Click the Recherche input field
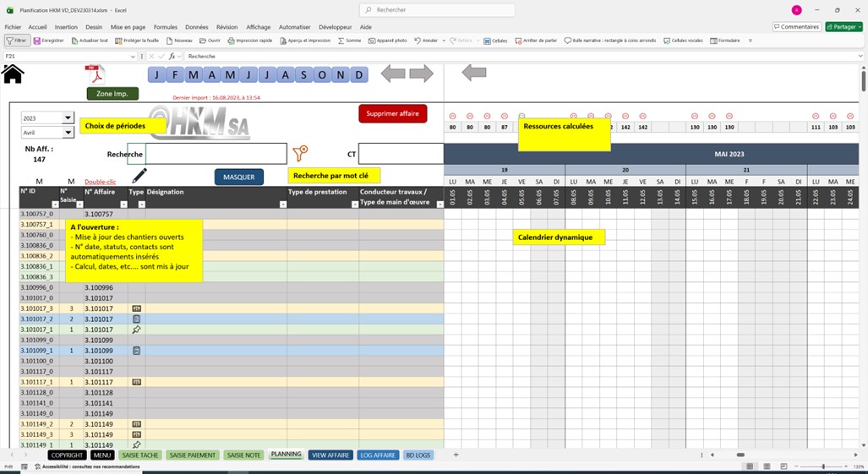This screenshot has height=474, width=868. [x=216, y=154]
